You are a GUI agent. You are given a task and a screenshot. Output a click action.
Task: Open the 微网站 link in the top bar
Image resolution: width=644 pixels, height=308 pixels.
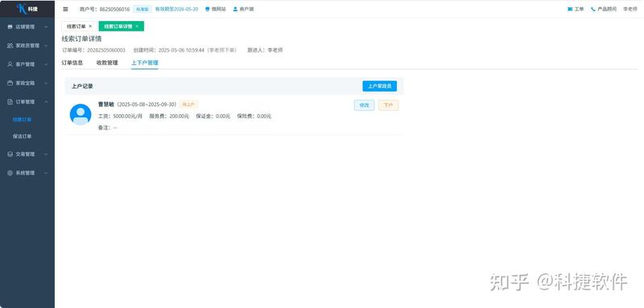click(215, 9)
